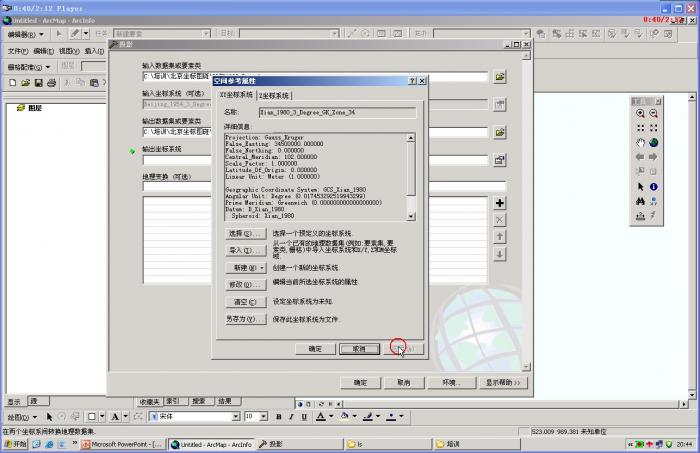
Task: Click the font color swatch button
Action: pos(322,416)
